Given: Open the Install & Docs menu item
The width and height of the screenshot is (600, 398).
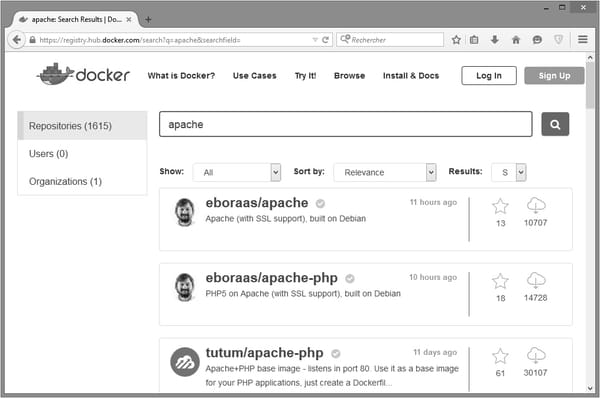Looking at the screenshot, I should (411, 76).
